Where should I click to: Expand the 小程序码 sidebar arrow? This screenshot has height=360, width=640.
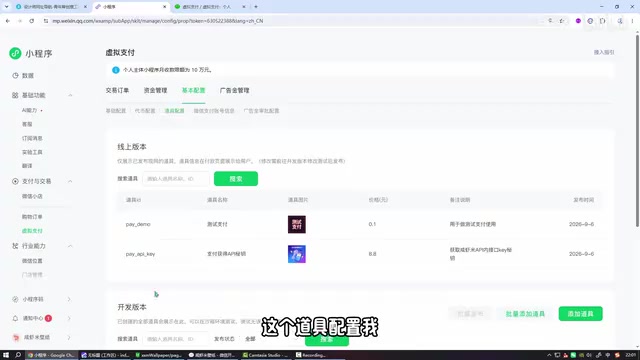pyautogui.click(x=69, y=299)
